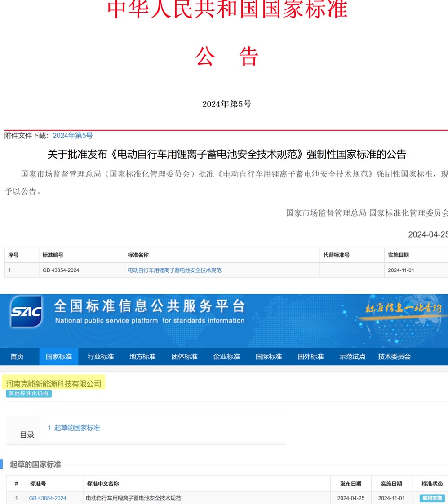
Task: Click the first row of the drafted standards table
Action: 180,498
